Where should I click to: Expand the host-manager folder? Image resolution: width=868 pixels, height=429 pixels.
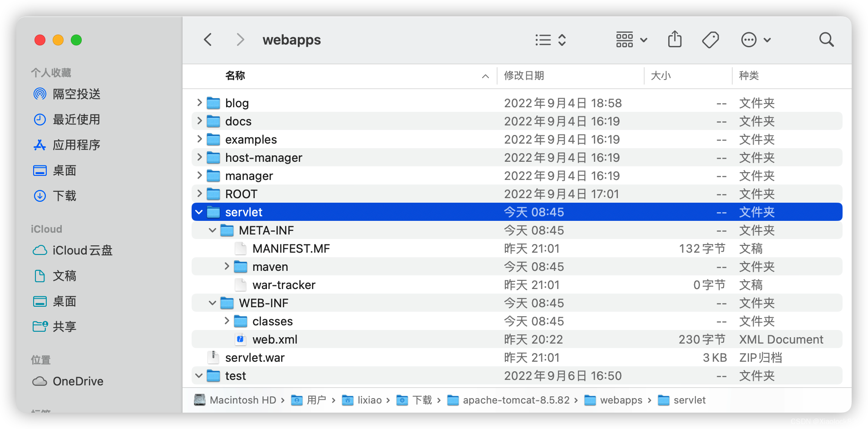click(199, 157)
